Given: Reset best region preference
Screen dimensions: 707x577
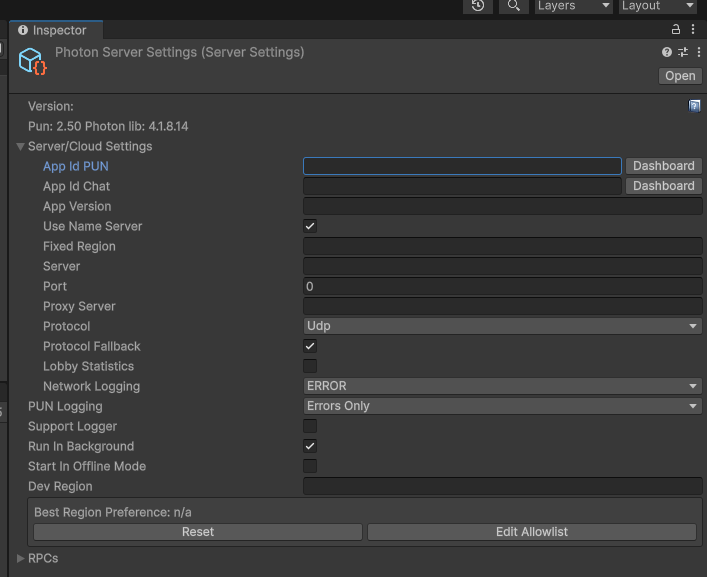Looking at the screenshot, I should pyautogui.click(x=198, y=532).
